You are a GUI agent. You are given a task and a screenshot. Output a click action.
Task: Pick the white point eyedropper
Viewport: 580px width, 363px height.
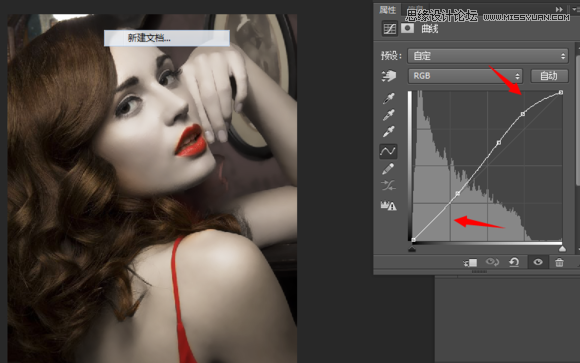388,131
